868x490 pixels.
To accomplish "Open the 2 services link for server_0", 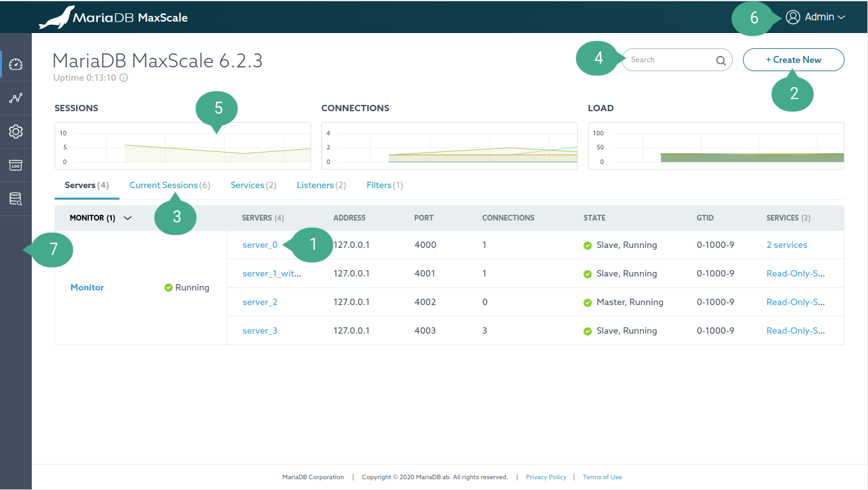I will (x=787, y=245).
